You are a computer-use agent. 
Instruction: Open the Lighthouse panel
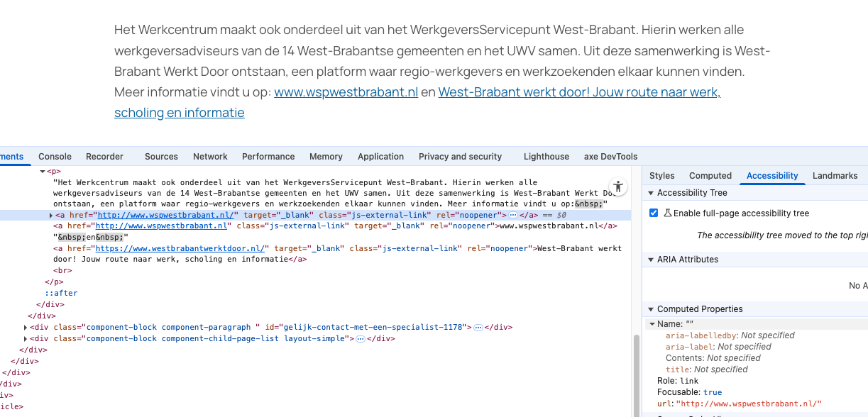tap(546, 156)
